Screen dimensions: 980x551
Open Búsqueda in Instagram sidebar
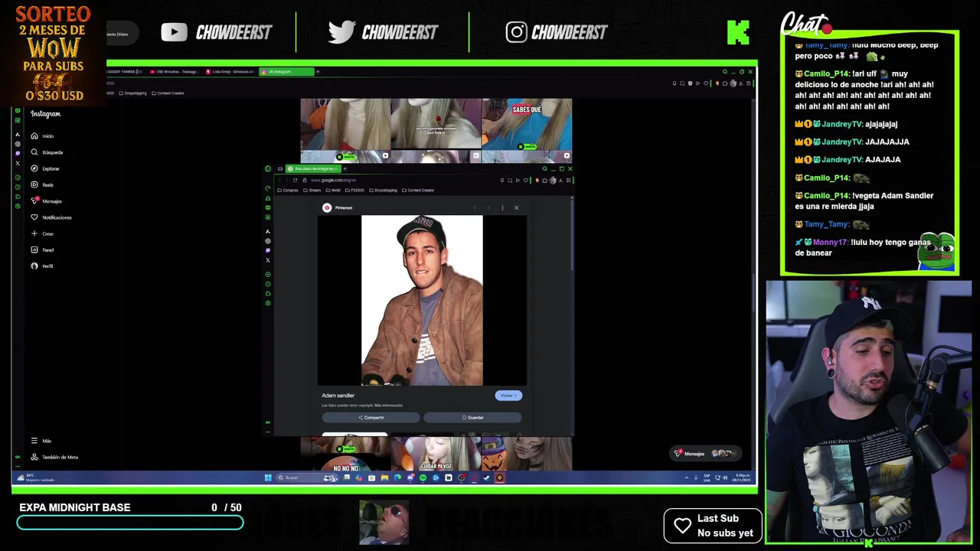pyautogui.click(x=47, y=152)
